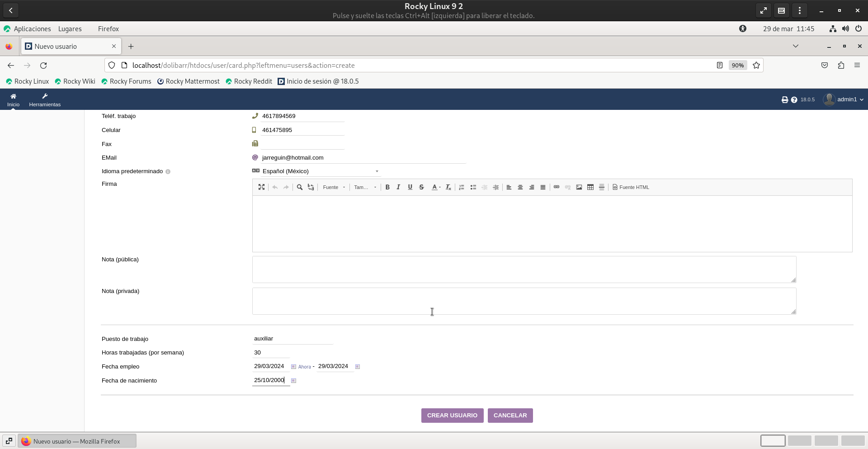
Task: Toggle bold formatting in signature editor
Action: 387,187
